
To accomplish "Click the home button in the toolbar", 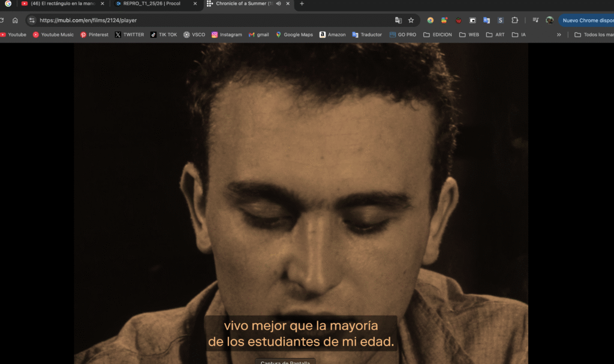I will coord(15,20).
